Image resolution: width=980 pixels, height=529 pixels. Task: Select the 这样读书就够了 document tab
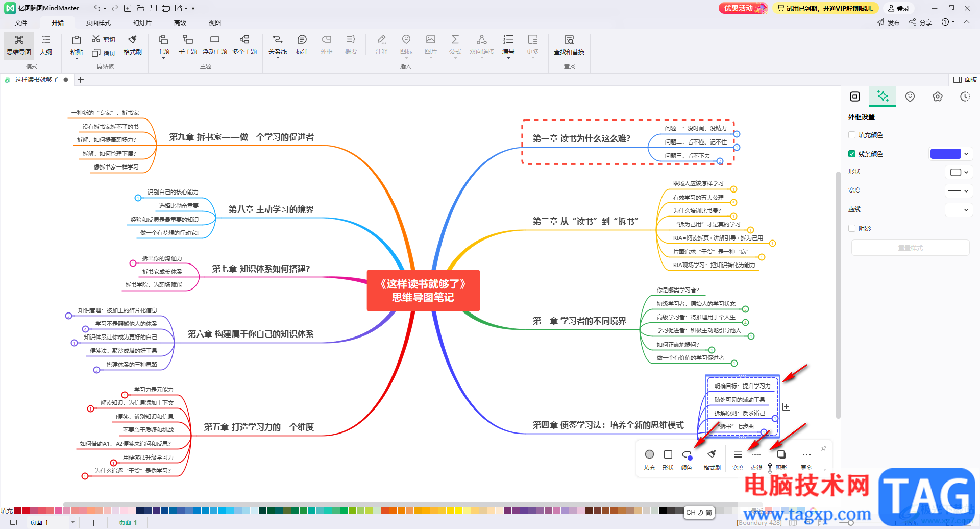[x=36, y=80]
